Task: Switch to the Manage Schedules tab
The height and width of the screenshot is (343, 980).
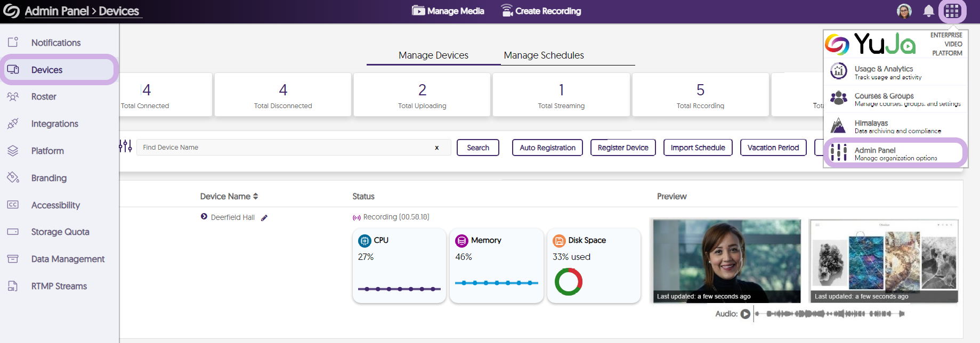Action: (x=544, y=55)
